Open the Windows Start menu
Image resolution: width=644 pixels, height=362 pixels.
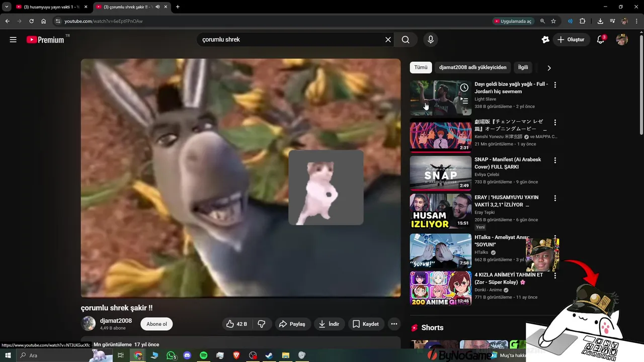[8, 355]
